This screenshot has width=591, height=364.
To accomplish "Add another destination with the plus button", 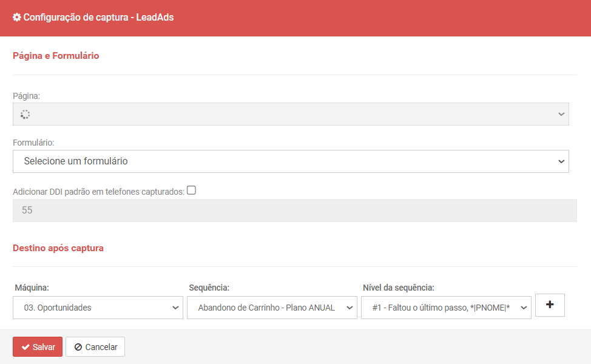I will click(550, 305).
